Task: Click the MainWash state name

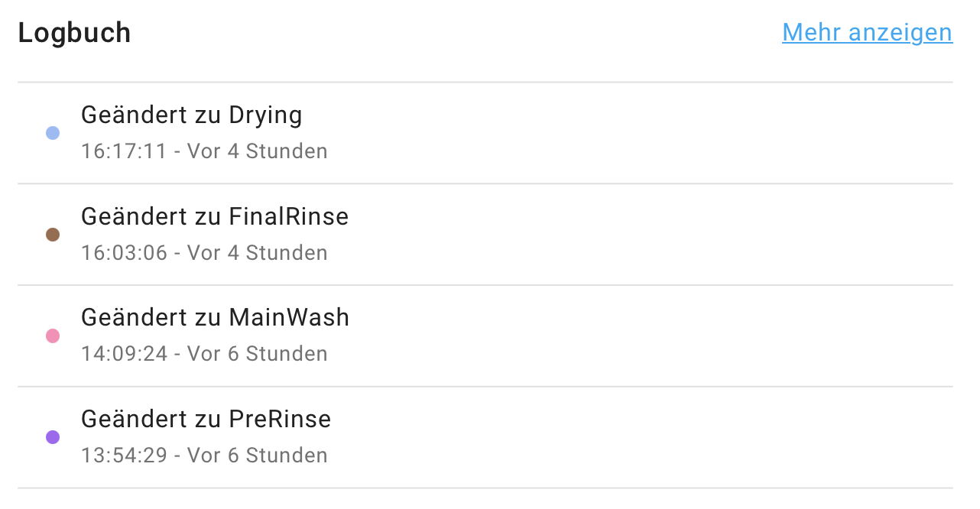Action: pyautogui.click(x=289, y=318)
